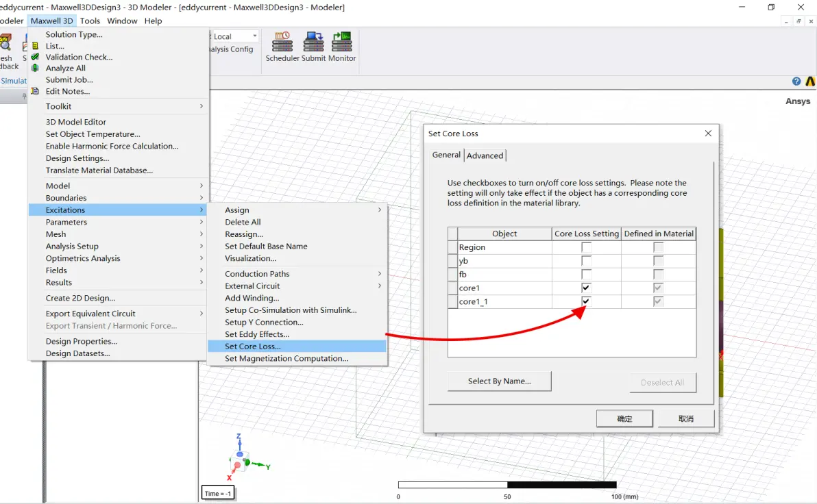Expand the Analysis Setup submenu
This screenshot has width=817, height=504.
(x=119, y=247)
